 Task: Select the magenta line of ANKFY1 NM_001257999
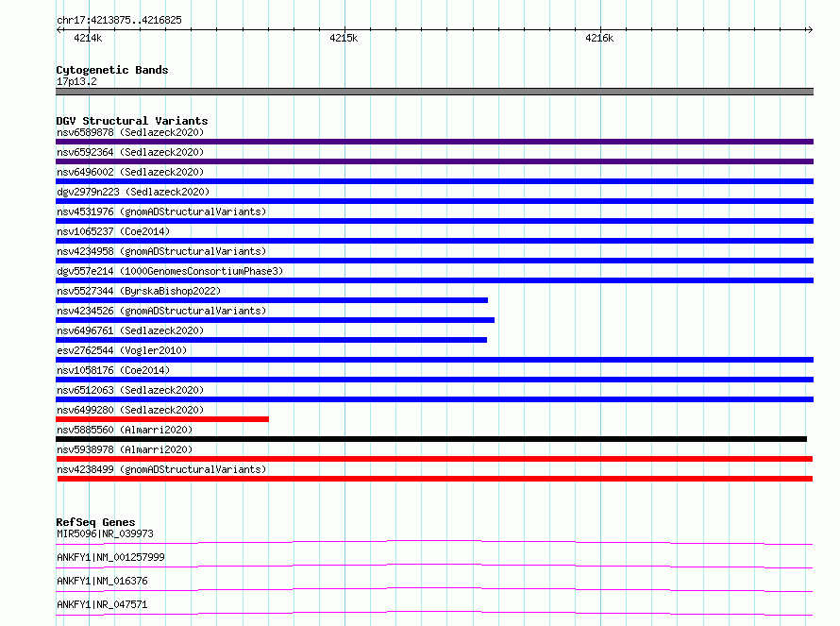click(x=434, y=566)
